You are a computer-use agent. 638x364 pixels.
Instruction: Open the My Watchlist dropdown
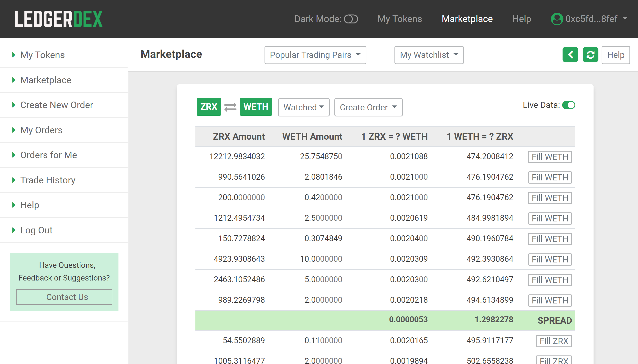pos(429,55)
